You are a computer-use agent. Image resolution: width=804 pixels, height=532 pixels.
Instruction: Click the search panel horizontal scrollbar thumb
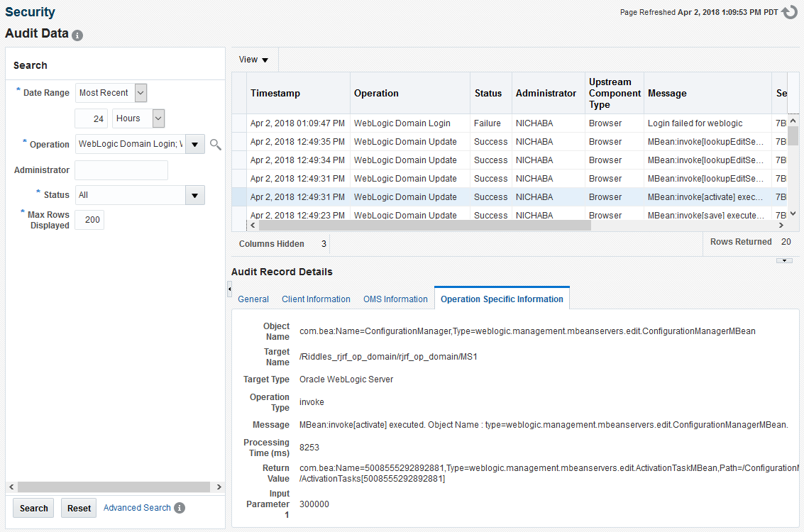[114, 487]
